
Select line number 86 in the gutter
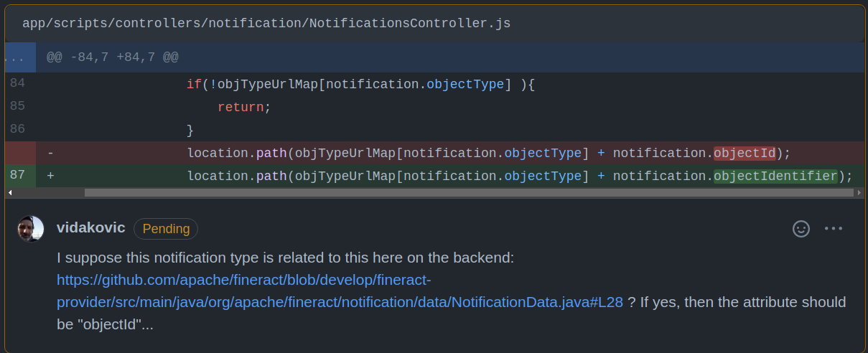click(x=18, y=129)
